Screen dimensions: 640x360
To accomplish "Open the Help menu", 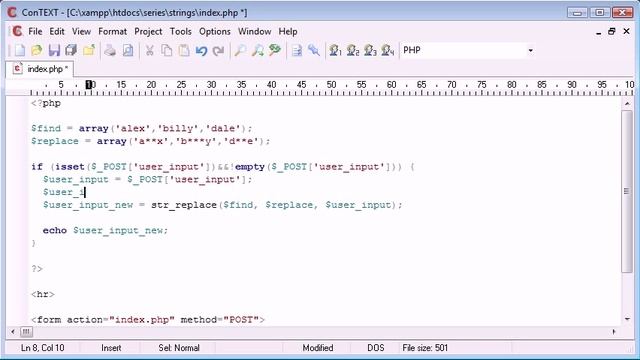I will click(288, 31).
